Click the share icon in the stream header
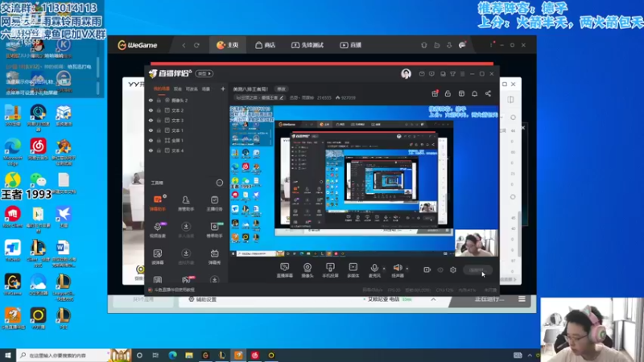The height and width of the screenshot is (362, 644). (488, 93)
